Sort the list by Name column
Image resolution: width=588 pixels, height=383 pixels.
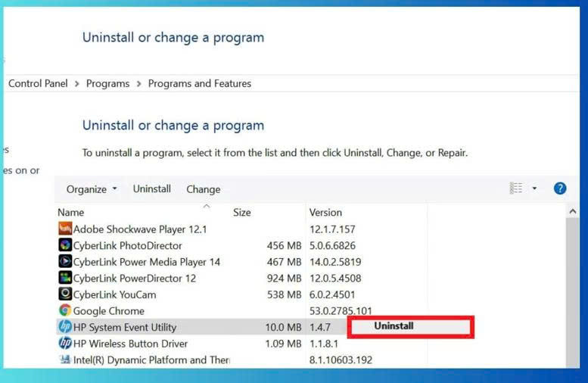coord(71,213)
